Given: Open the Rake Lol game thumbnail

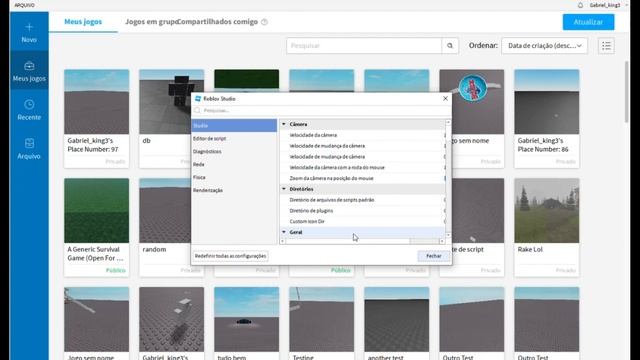Looking at the screenshot, I should [x=547, y=210].
